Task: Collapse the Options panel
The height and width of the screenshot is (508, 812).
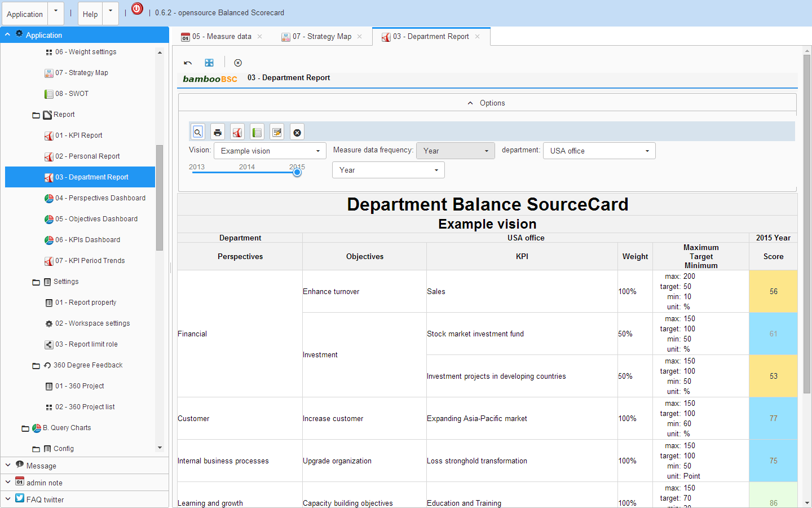Action: point(470,103)
